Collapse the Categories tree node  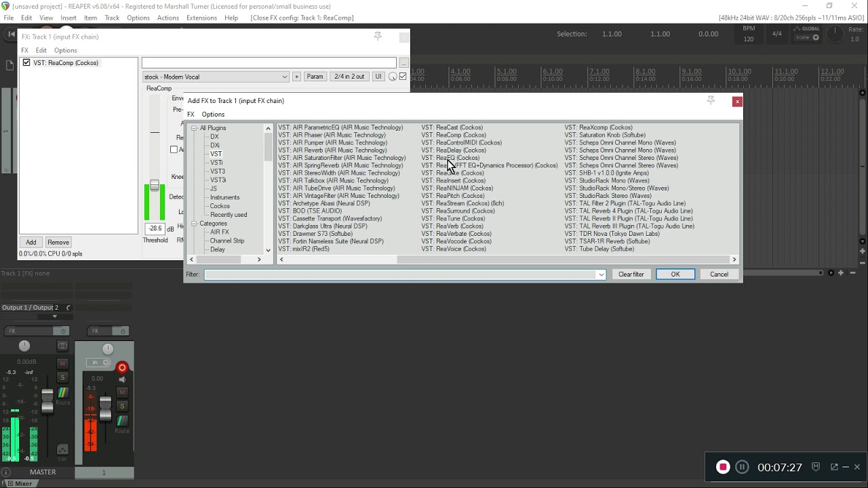[194, 224]
